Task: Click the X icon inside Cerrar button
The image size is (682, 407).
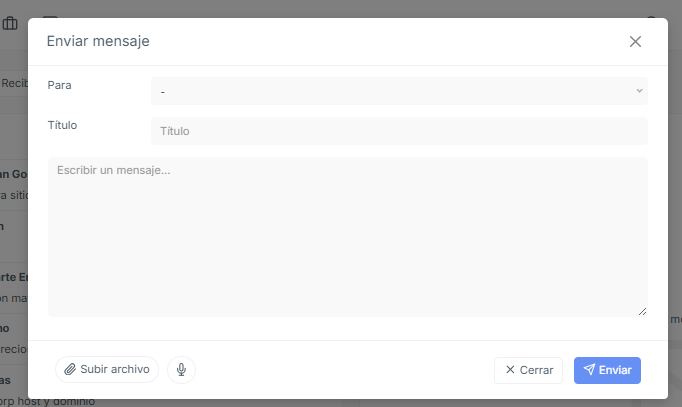Action: (x=510, y=370)
